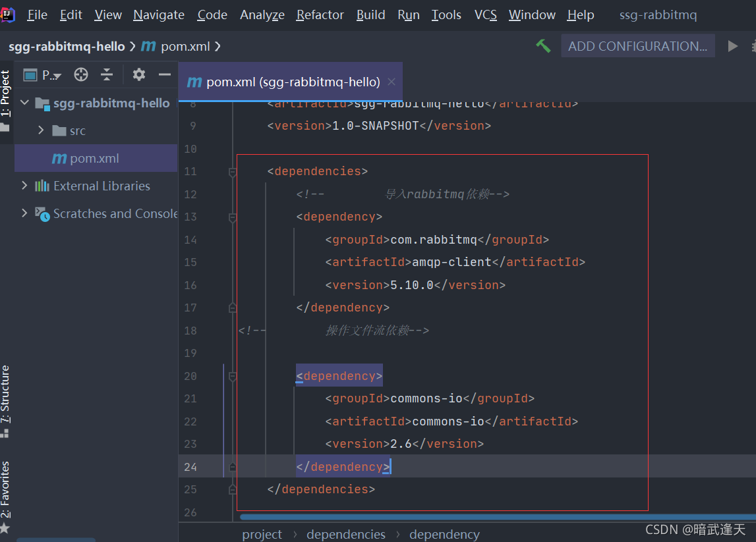Click the Collapse All icon in Project panel

click(x=107, y=74)
